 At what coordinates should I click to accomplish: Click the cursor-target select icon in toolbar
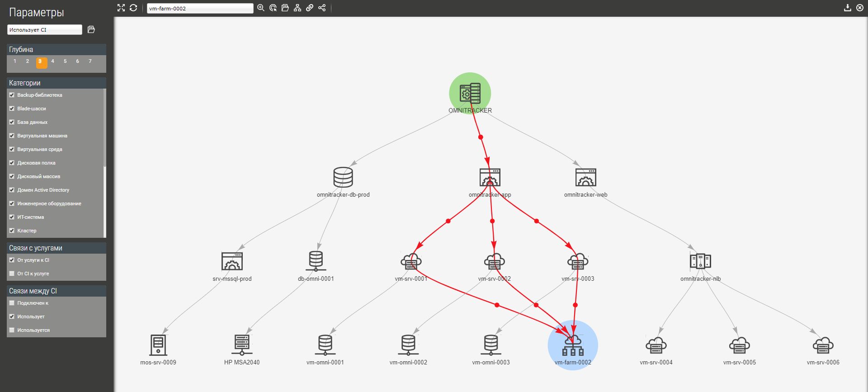[x=273, y=8]
